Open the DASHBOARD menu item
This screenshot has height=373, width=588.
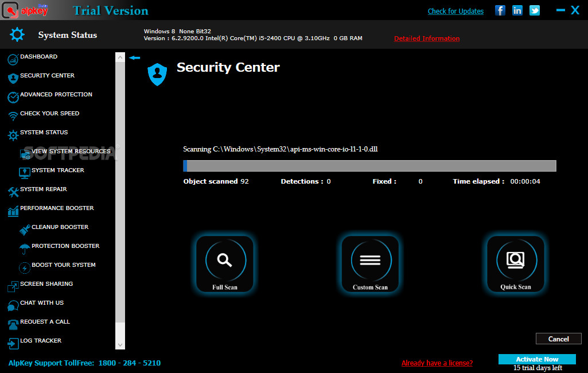click(38, 57)
